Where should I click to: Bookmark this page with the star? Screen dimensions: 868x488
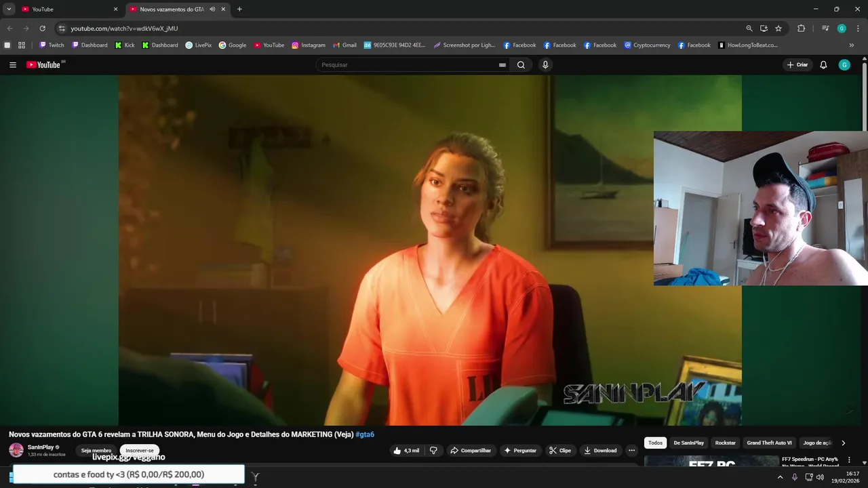pyautogui.click(x=778, y=28)
